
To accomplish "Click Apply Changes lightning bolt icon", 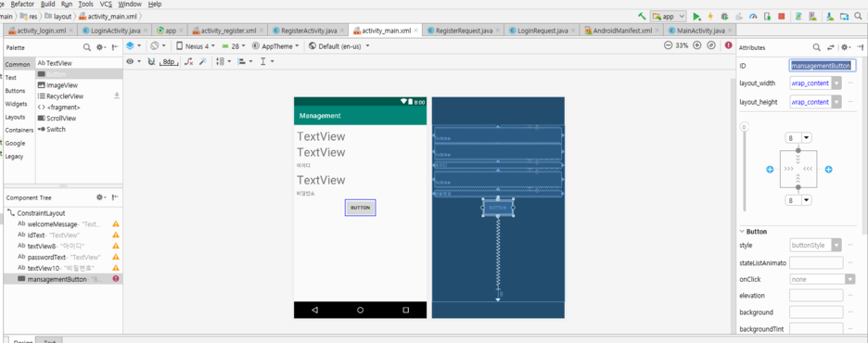I will 710,17.
